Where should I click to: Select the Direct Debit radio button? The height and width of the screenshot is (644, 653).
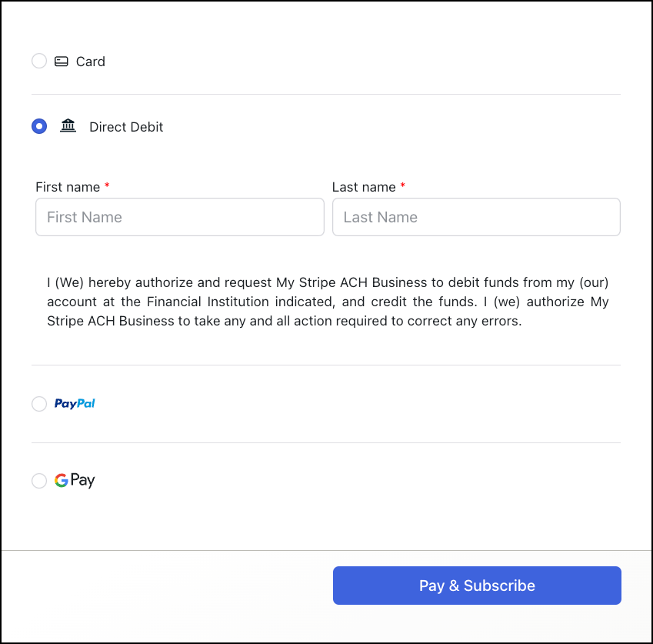[x=39, y=126]
